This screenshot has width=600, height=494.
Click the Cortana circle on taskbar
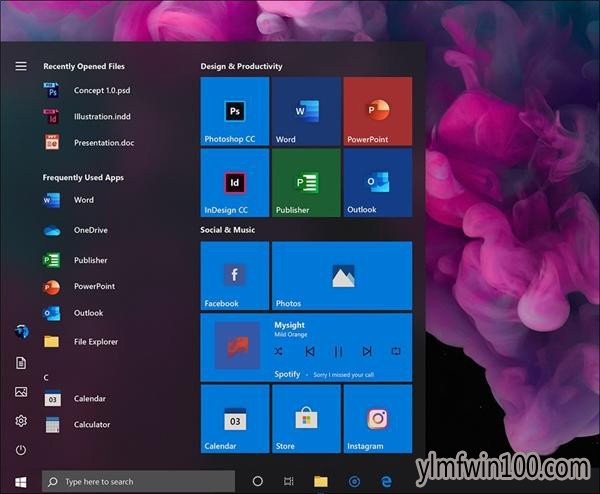258,481
